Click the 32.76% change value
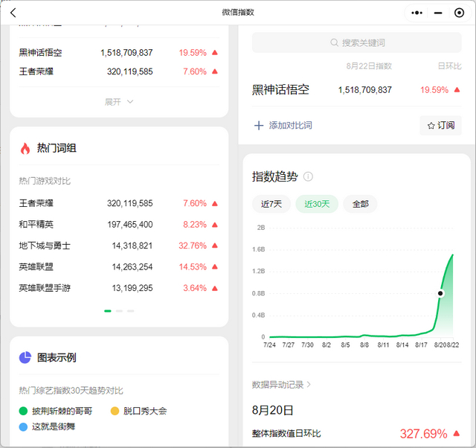 [193, 246]
